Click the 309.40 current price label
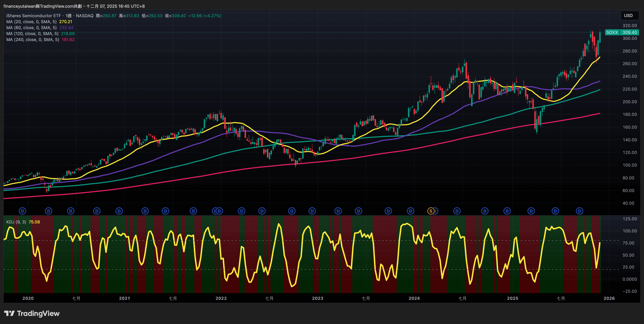Image resolution: width=644 pixels, height=324 pixels. point(630,32)
